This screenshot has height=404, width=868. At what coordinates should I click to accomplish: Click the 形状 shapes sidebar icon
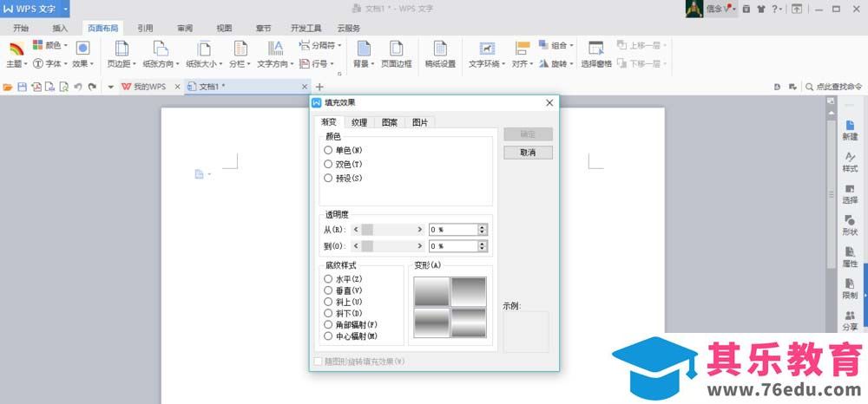(850, 221)
